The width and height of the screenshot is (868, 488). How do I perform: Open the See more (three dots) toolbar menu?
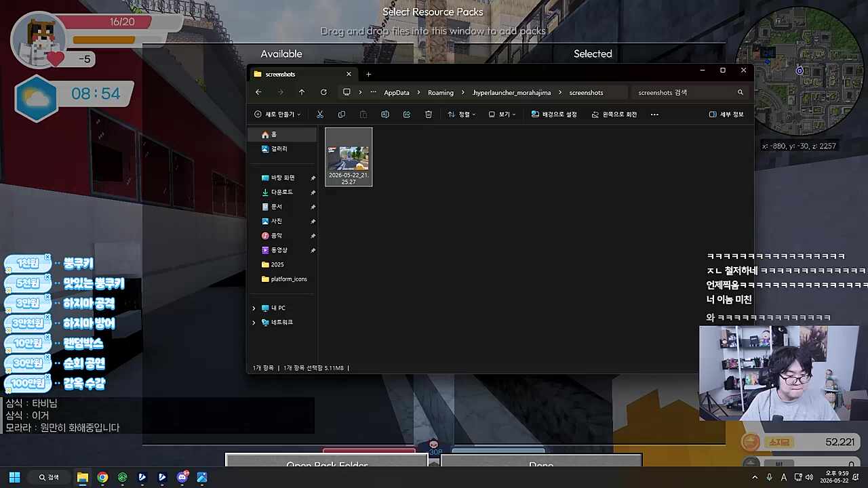tap(654, 115)
